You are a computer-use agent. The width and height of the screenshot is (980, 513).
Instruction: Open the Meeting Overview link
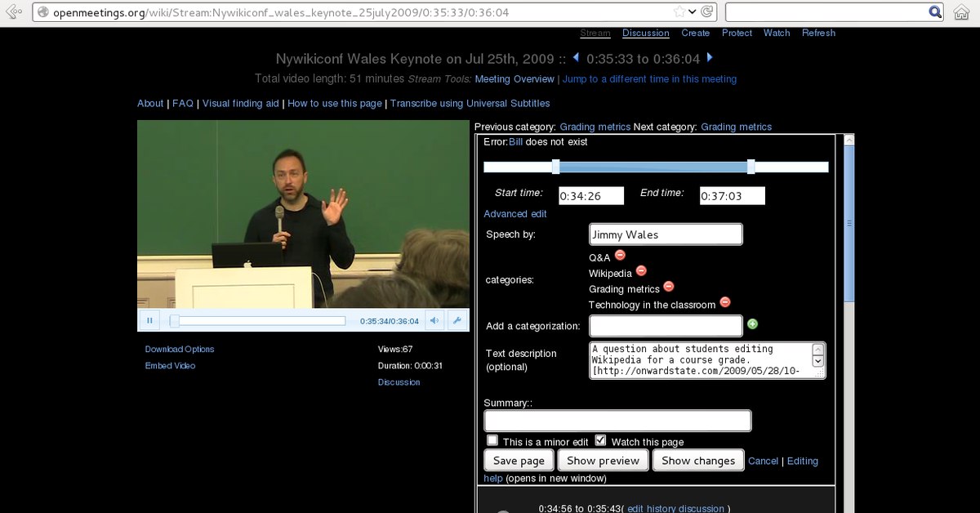(x=514, y=79)
